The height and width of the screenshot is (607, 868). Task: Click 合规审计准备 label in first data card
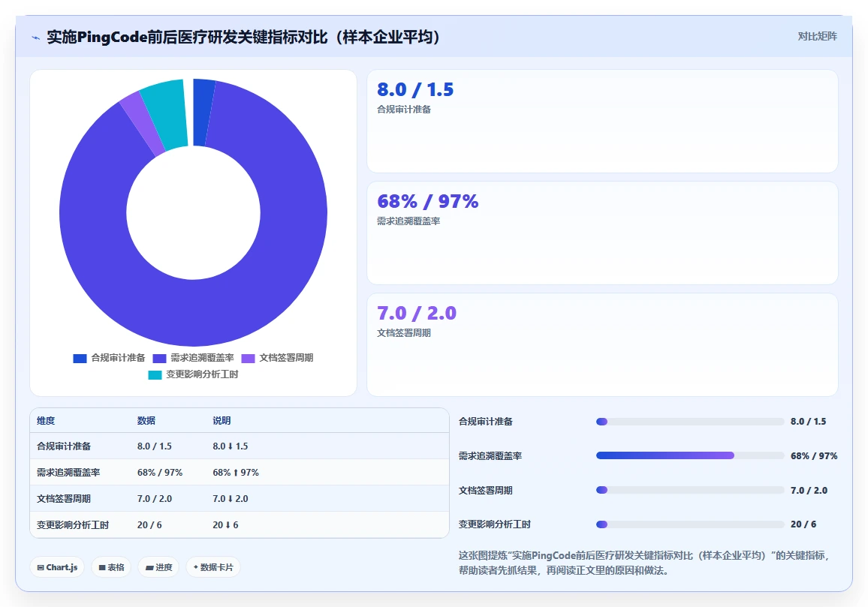403,110
